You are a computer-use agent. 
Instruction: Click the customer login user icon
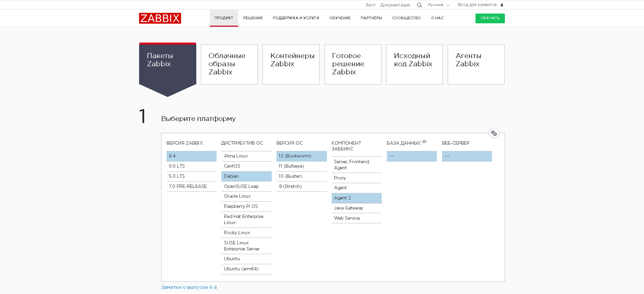pyautogui.click(x=502, y=5)
